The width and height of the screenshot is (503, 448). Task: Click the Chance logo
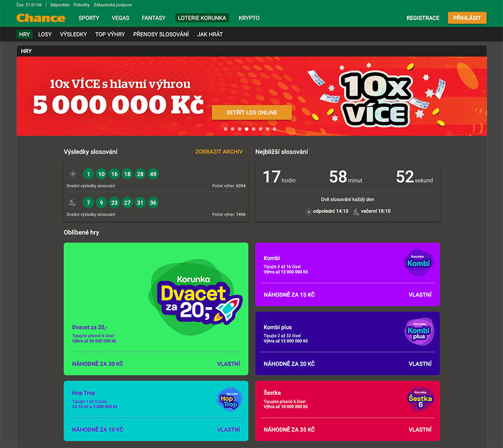tap(41, 18)
